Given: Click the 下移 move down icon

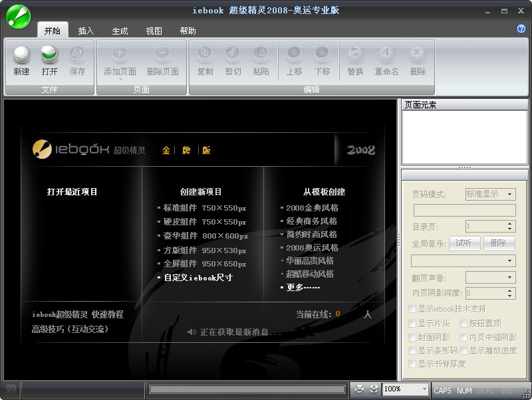Looking at the screenshot, I should tap(322, 54).
